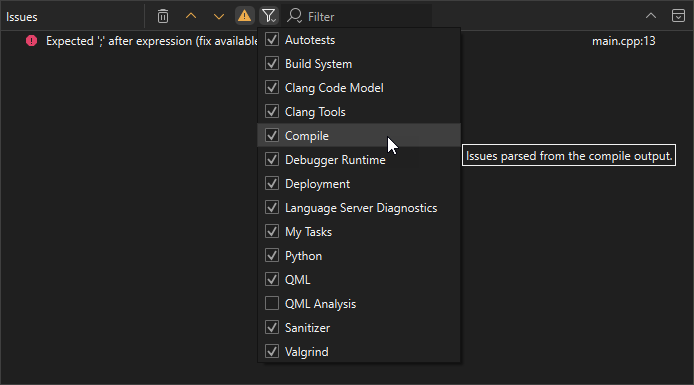The height and width of the screenshot is (385, 694).
Task: Enable the QML Analysis checkbox
Action: point(272,303)
